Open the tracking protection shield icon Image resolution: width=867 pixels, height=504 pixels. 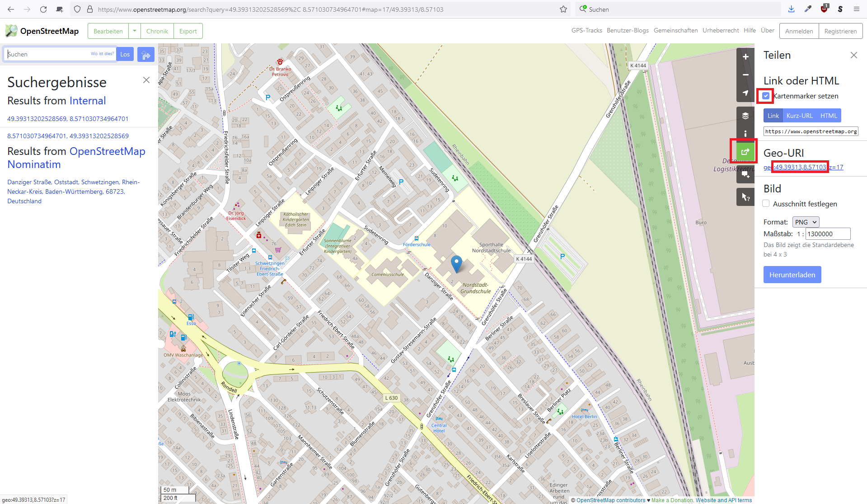point(77,9)
